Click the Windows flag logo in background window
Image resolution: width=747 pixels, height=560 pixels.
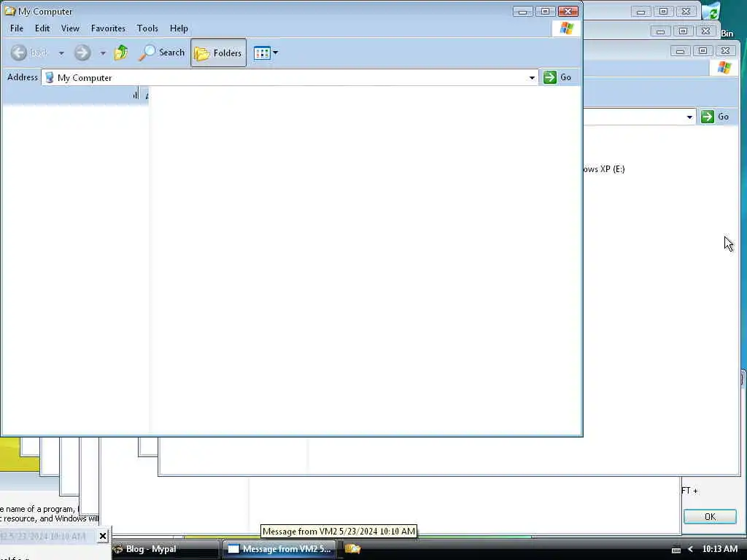[724, 68]
